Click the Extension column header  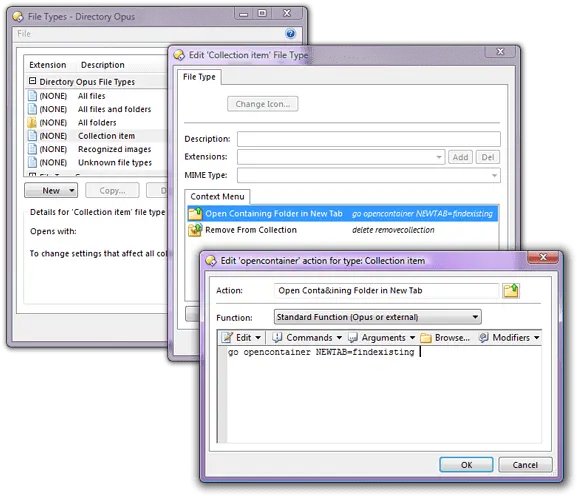click(x=48, y=65)
